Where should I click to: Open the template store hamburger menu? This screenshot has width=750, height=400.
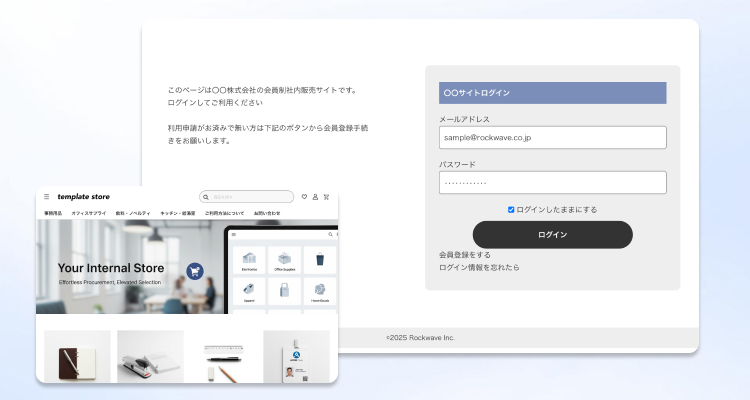pos(46,197)
